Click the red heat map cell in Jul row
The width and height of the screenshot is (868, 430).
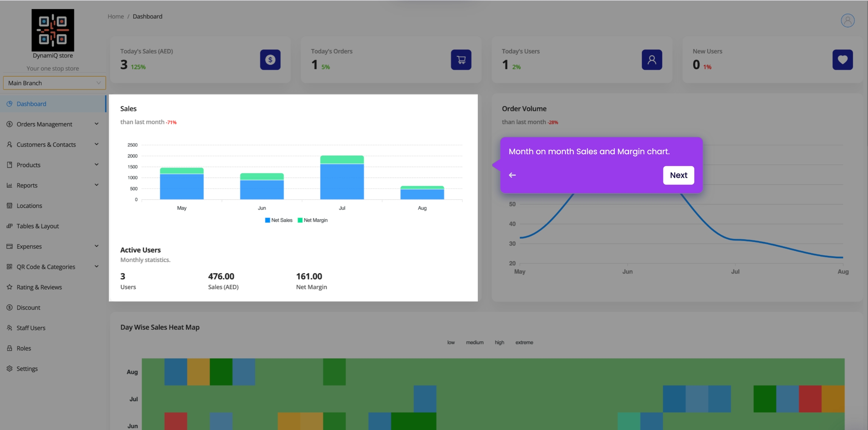pos(810,399)
